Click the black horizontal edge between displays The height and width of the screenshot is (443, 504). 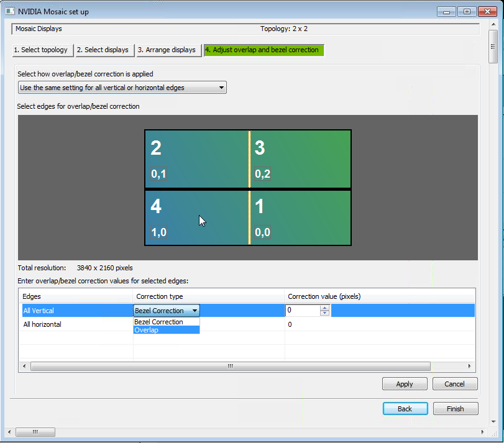tap(248, 189)
